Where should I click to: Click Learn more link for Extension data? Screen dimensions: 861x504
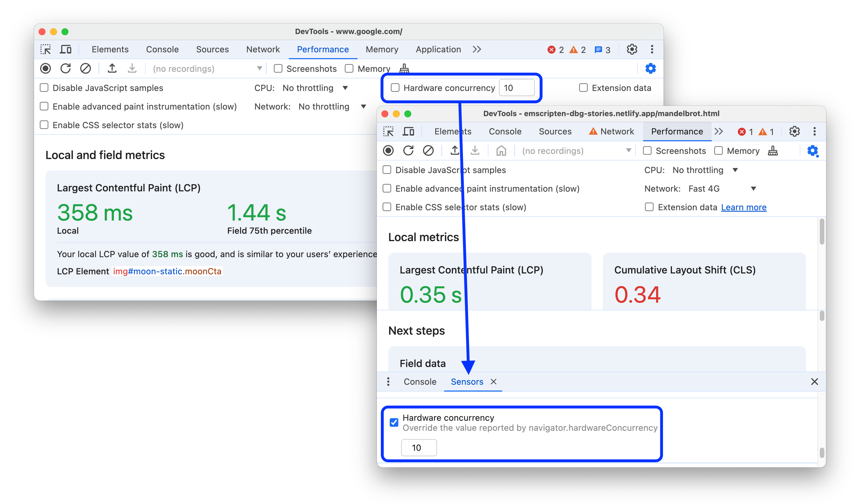point(744,207)
